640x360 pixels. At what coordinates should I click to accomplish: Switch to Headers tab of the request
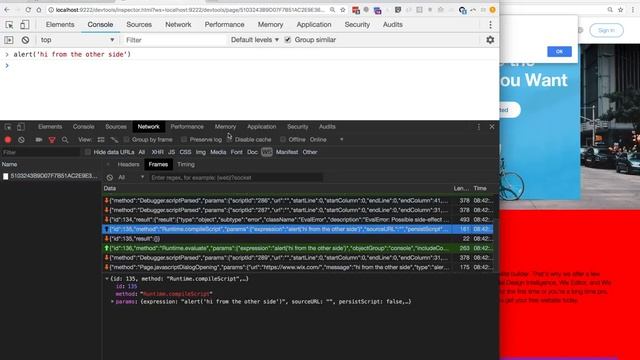(x=128, y=164)
